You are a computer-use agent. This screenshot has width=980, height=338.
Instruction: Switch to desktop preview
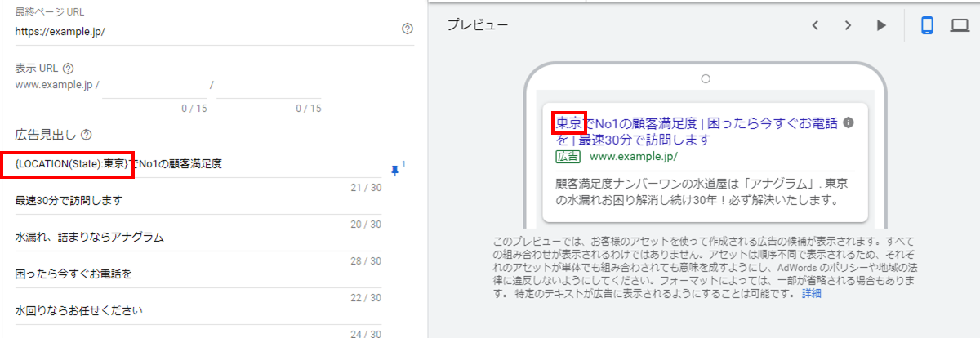click(960, 25)
